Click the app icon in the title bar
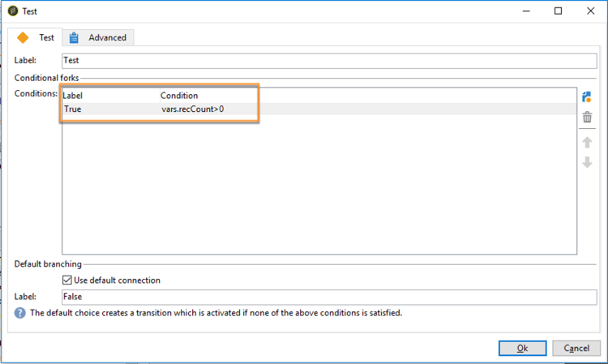Viewport: 608px width, 364px height. pos(13,11)
